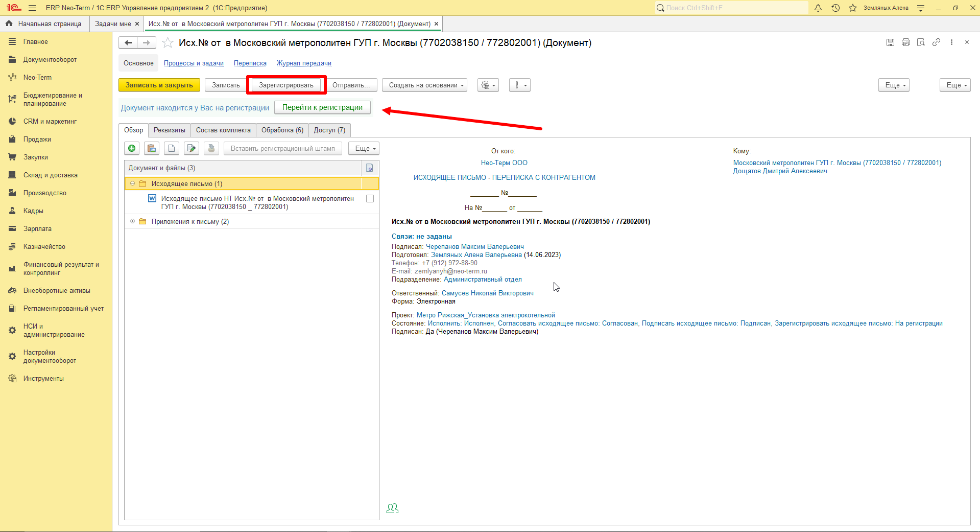Click the participants icon below the overview

393,508
